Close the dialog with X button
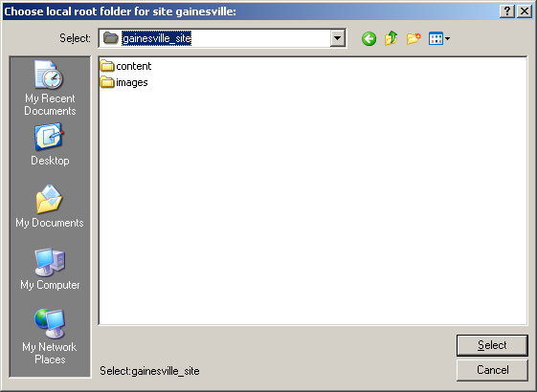 coord(525,11)
